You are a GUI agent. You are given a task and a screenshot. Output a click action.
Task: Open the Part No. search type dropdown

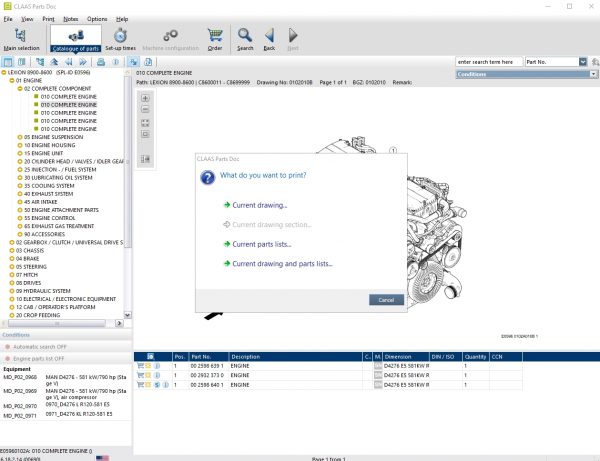pos(582,61)
